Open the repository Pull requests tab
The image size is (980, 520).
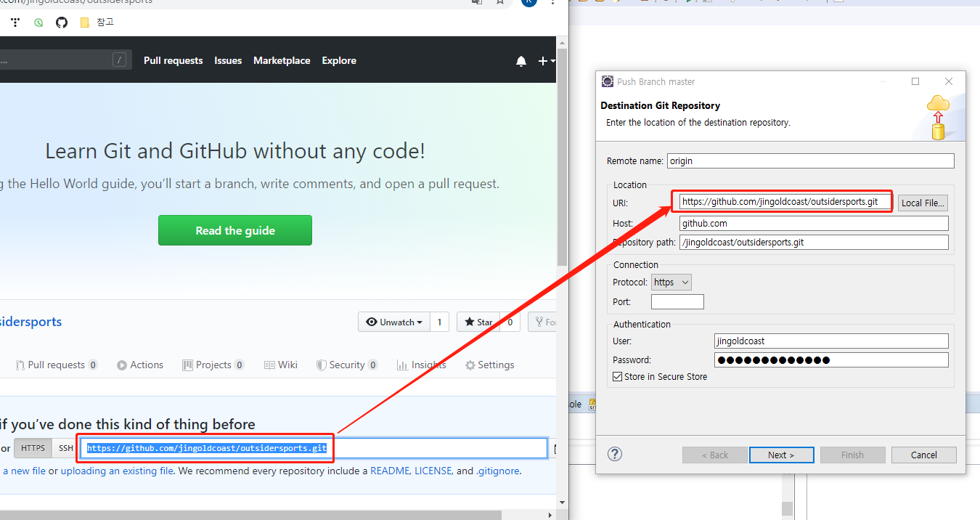coord(57,365)
